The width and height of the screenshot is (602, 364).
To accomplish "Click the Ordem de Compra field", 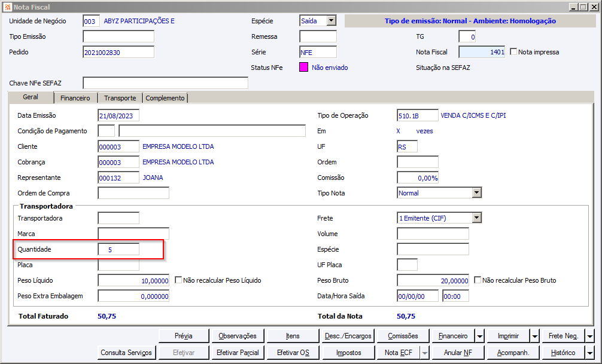I will click(x=133, y=193).
